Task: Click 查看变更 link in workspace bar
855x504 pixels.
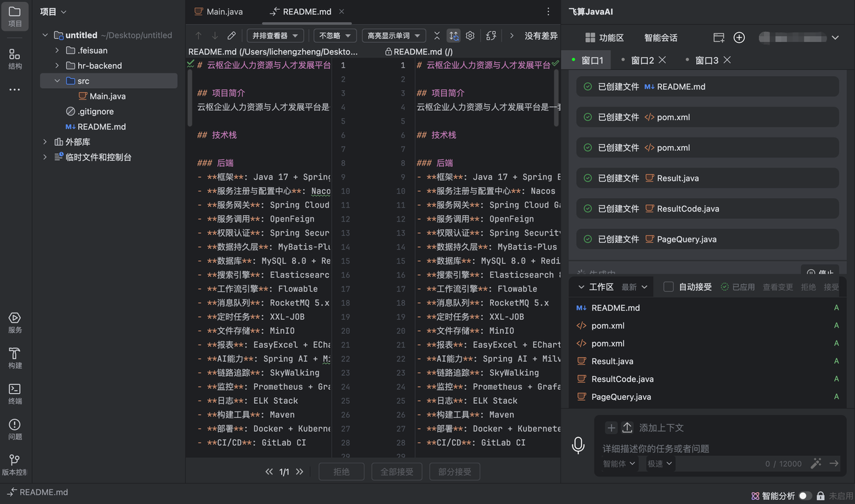Action: [x=778, y=287]
